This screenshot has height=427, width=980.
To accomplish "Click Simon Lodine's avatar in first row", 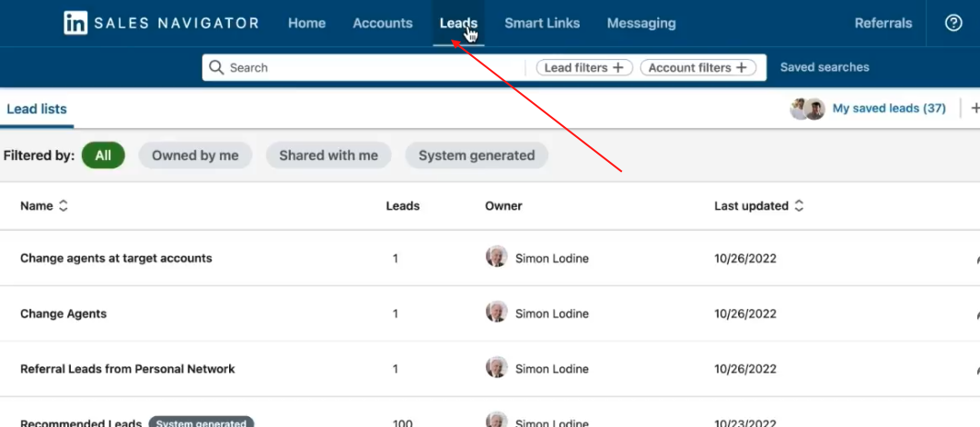I will 496,258.
